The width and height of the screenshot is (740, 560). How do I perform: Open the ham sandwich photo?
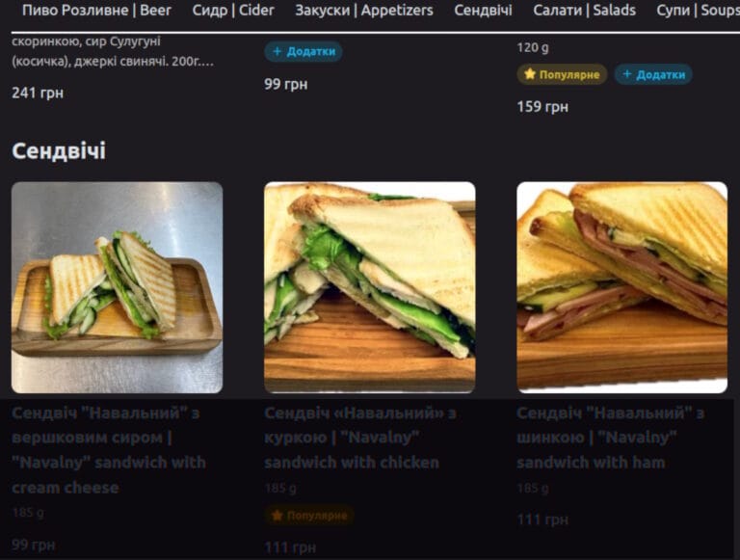(x=622, y=287)
